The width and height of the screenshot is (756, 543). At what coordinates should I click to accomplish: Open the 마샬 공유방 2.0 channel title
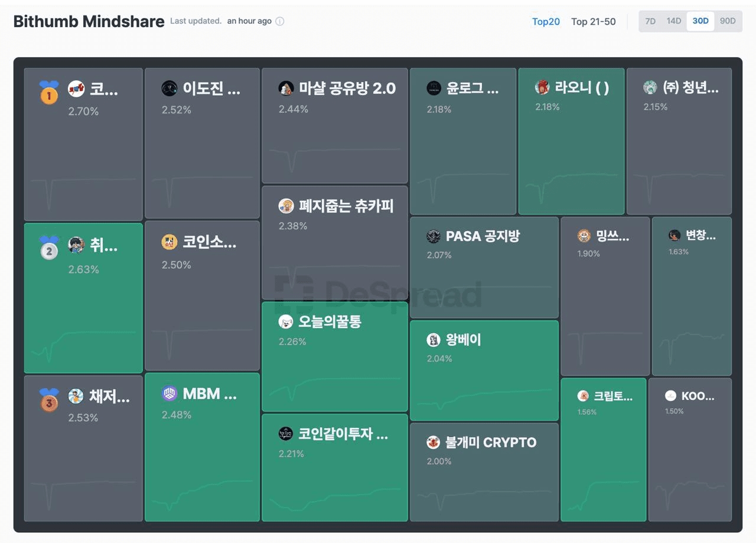point(347,89)
